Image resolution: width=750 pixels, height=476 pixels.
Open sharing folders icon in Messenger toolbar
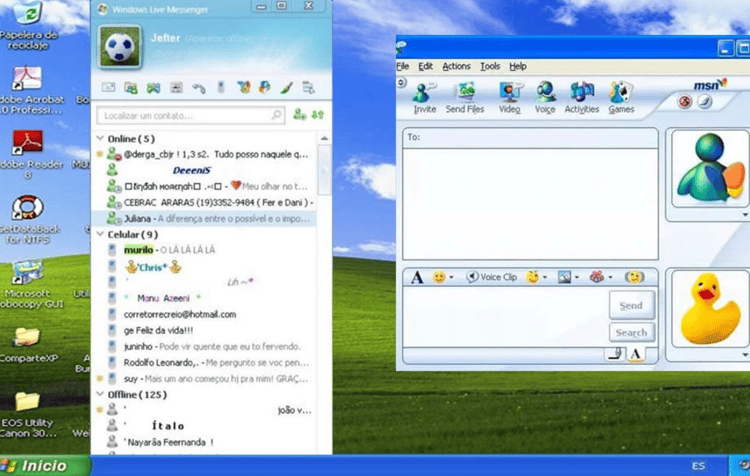point(131,88)
